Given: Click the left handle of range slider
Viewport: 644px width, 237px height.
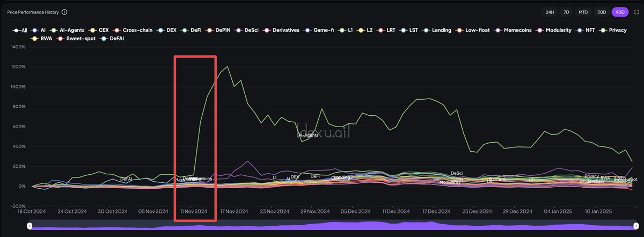Looking at the screenshot, I should click(x=30, y=227).
